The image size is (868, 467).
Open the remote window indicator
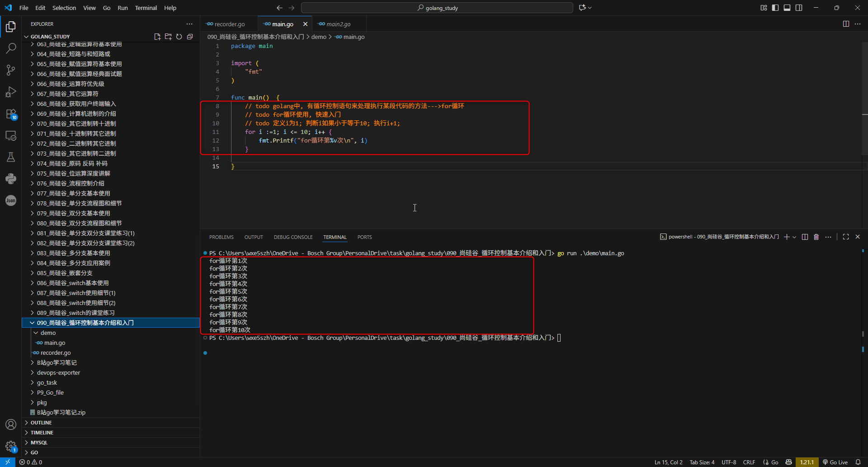[x=8, y=462]
